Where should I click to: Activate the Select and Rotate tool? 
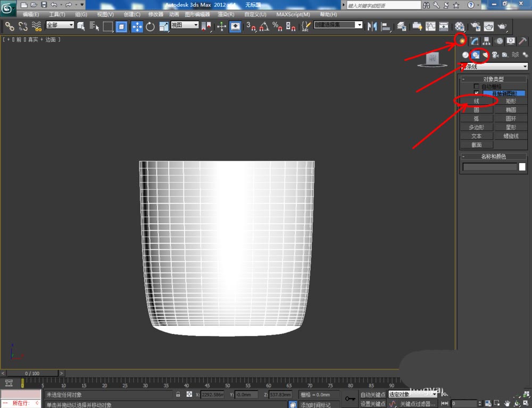click(x=150, y=27)
